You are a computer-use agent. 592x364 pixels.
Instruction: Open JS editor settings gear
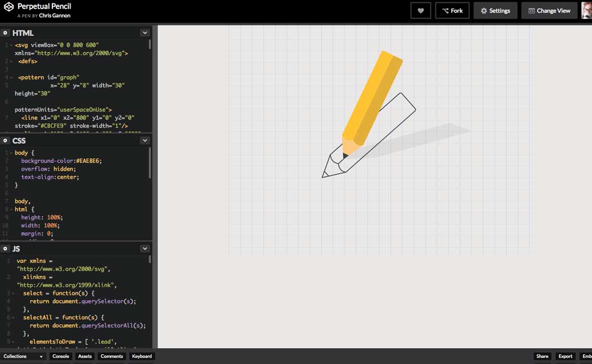pyautogui.click(x=5, y=249)
